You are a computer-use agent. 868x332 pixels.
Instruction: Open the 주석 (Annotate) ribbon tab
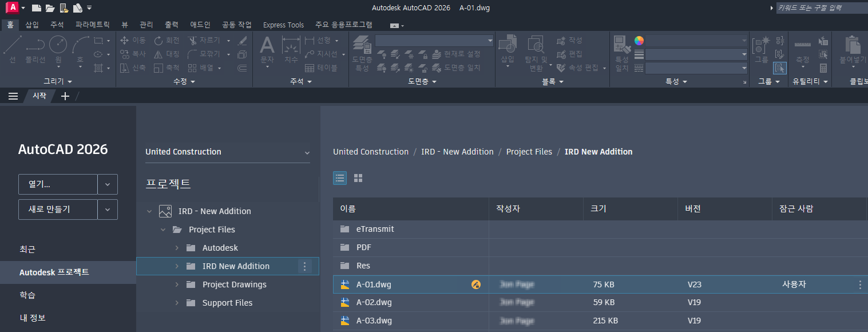click(57, 25)
